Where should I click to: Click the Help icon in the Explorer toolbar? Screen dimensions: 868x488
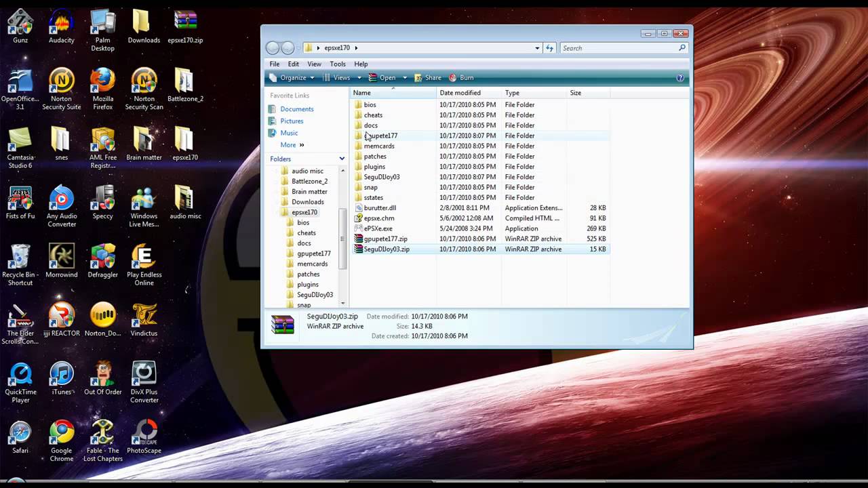(680, 78)
